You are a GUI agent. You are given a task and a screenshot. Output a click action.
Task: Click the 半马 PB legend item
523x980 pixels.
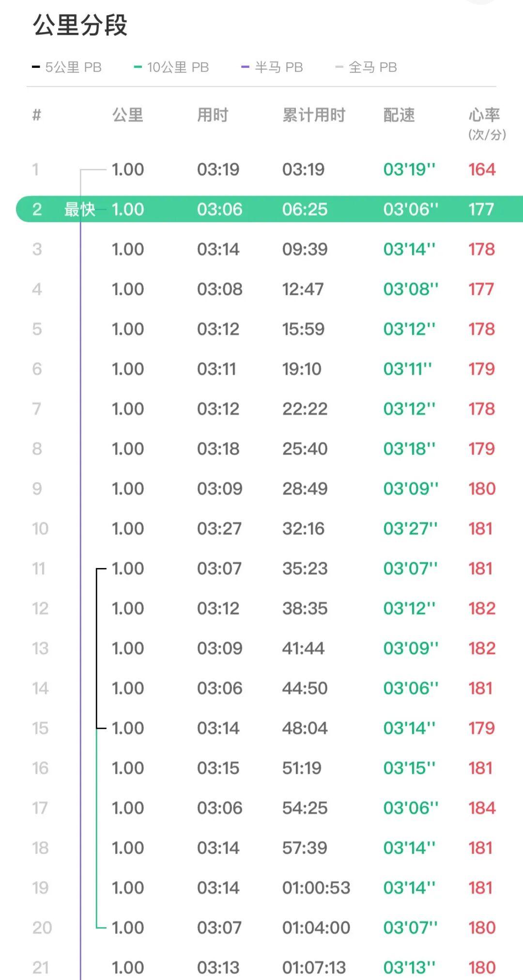point(272,67)
